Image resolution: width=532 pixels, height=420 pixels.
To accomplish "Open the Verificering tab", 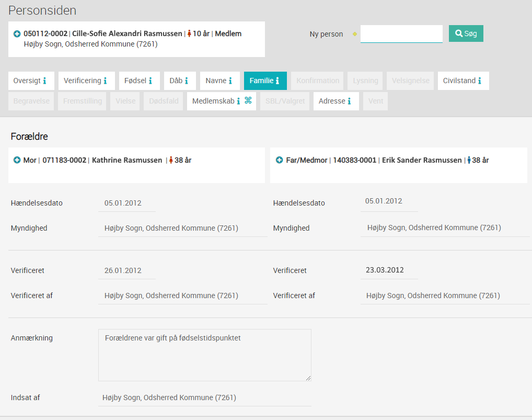I will [87, 81].
